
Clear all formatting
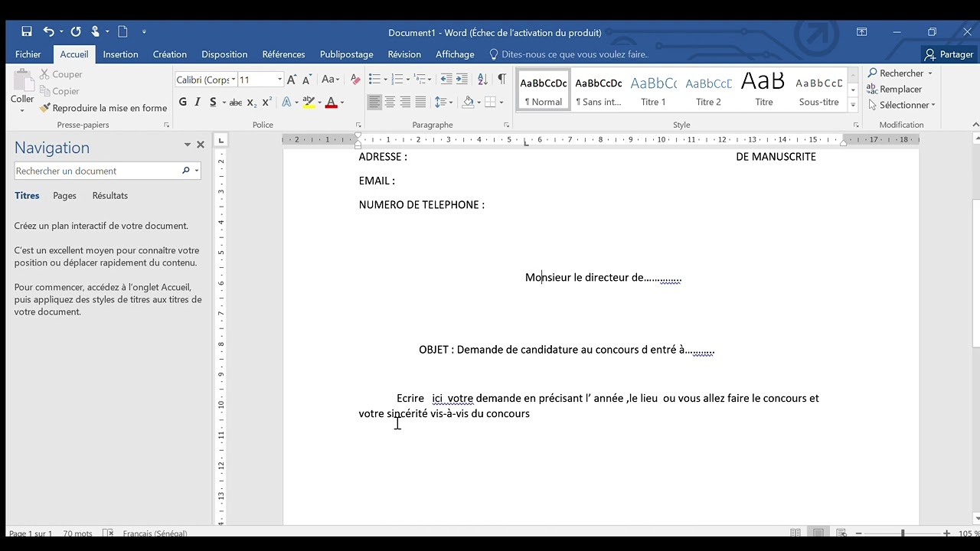click(x=354, y=80)
